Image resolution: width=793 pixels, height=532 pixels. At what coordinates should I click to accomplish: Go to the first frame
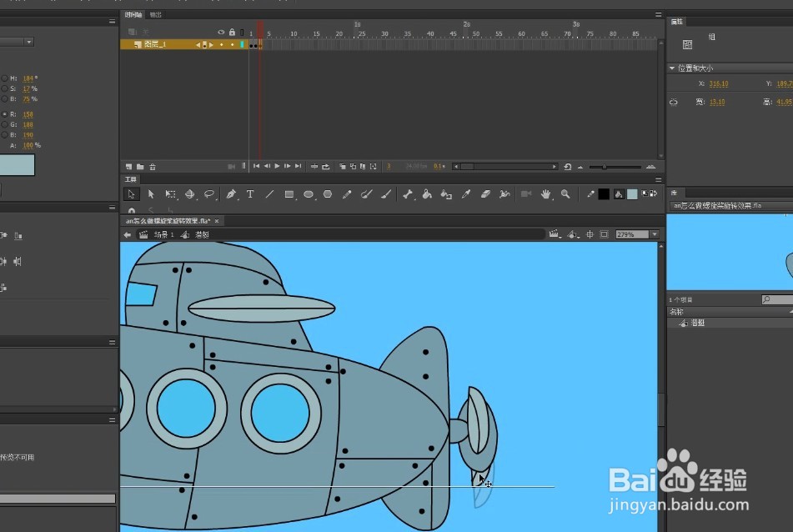(x=256, y=167)
